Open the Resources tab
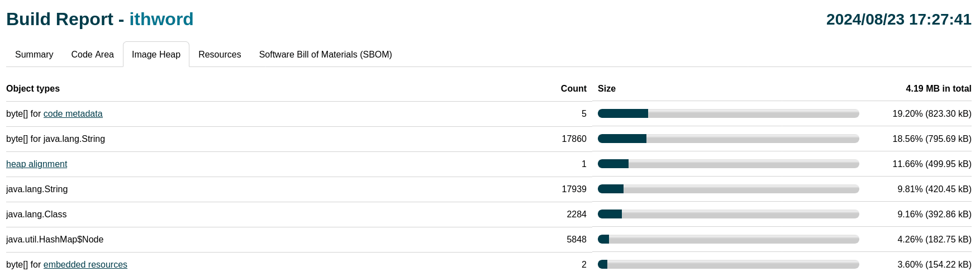Screen dimensions: 980x276 click(x=220, y=54)
